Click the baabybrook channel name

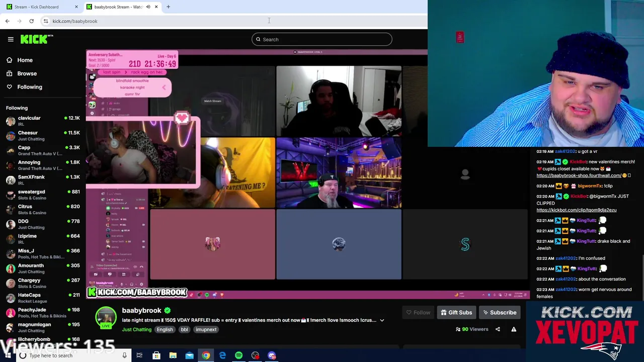pos(141,311)
